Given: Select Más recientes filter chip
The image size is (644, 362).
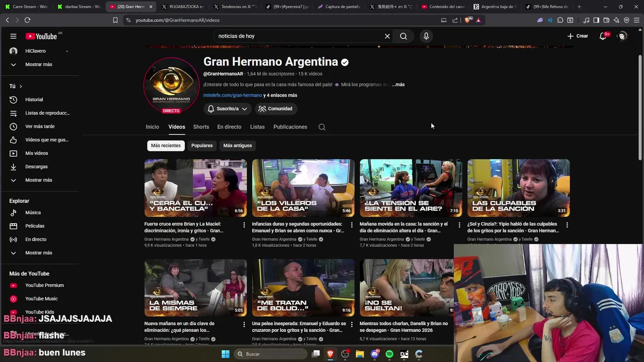Looking at the screenshot, I should [x=166, y=145].
